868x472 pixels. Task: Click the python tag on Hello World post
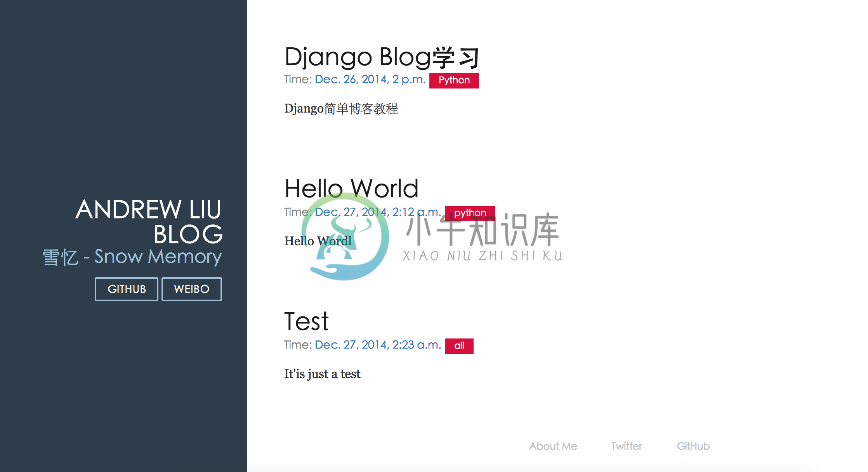(x=470, y=212)
